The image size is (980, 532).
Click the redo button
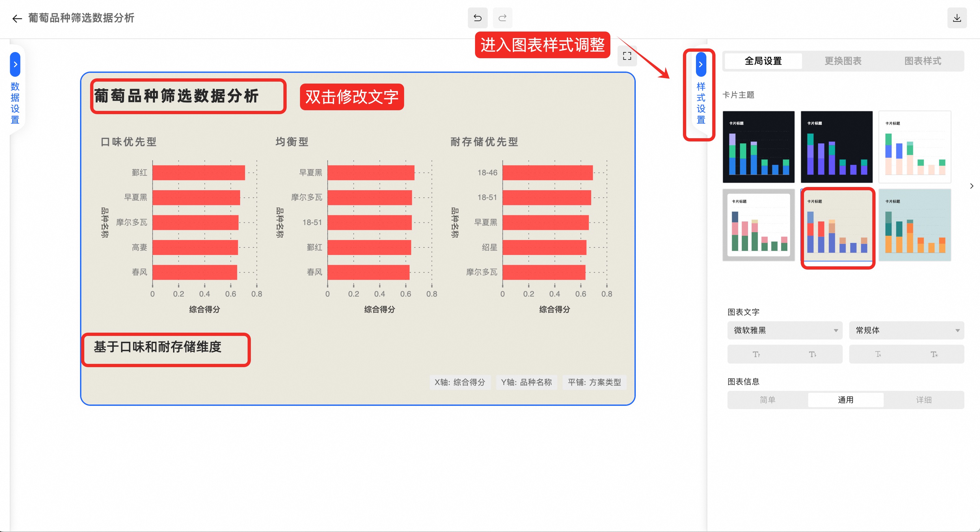click(502, 18)
